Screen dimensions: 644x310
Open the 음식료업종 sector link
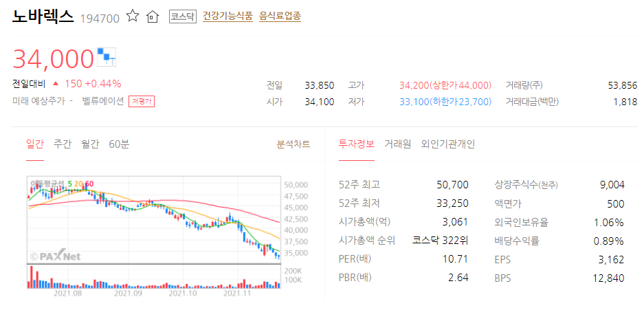[x=280, y=16]
